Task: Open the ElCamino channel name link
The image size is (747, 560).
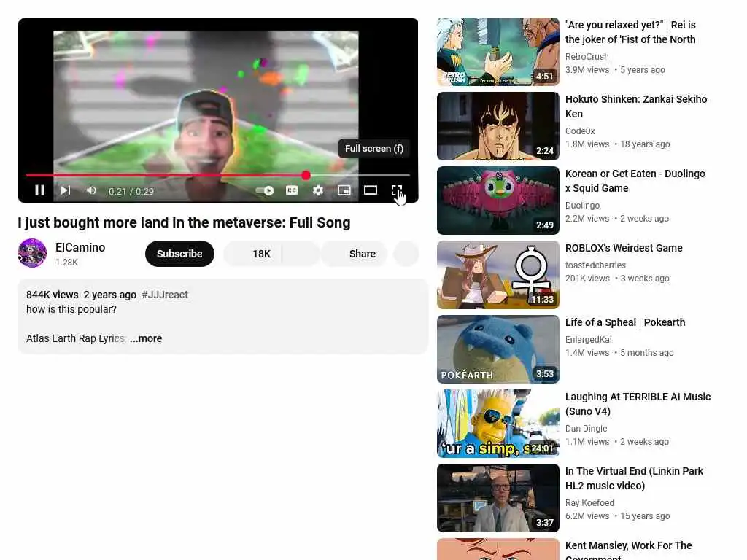Action: [80, 247]
